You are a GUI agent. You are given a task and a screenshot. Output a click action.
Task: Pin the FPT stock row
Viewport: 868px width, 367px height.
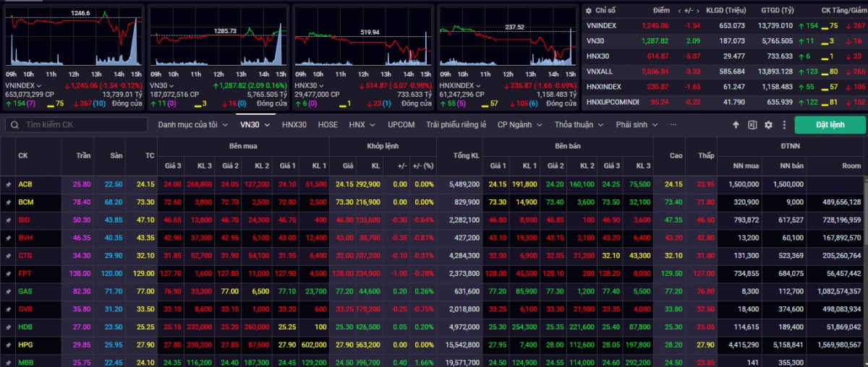8,273
